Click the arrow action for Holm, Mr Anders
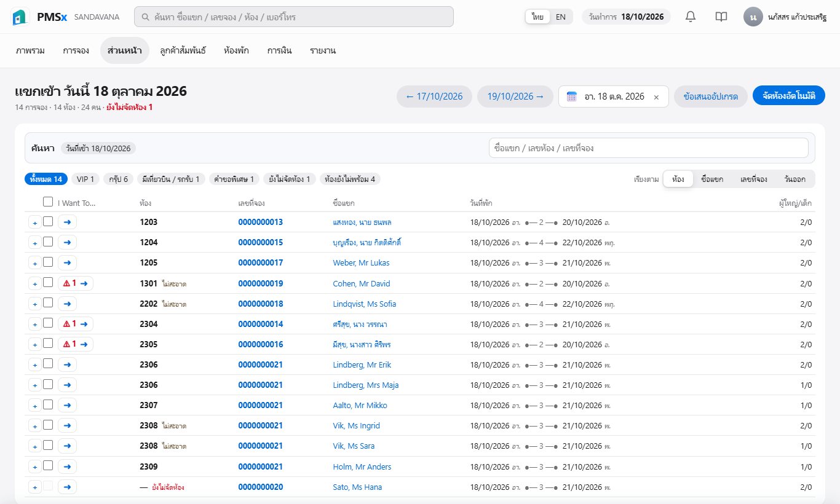 [67, 467]
